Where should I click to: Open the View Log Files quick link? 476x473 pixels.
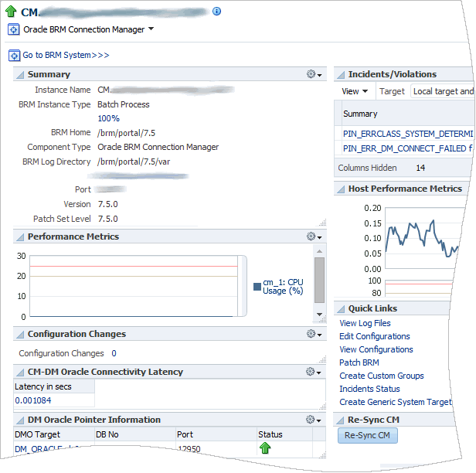[x=365, y=323]
